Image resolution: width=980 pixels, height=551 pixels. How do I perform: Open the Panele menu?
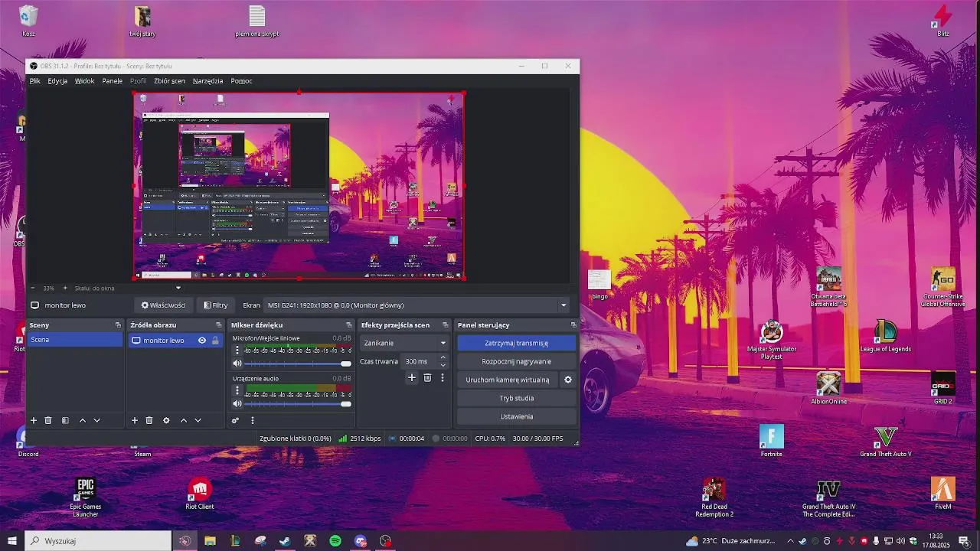coord(113,81)
